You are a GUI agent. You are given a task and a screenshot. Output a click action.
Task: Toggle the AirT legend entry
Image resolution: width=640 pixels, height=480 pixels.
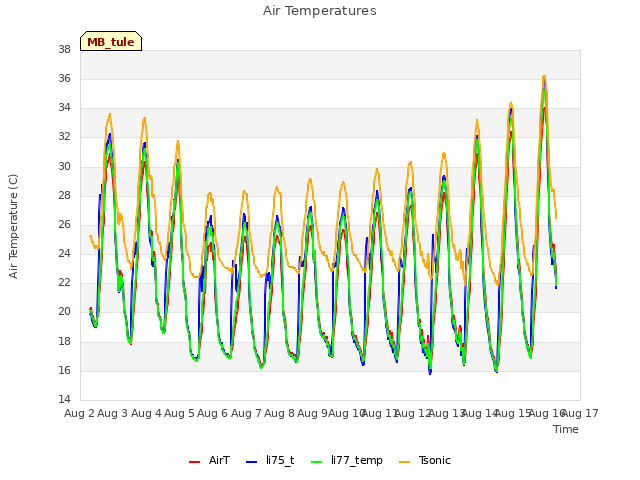(x=209, y=460)
